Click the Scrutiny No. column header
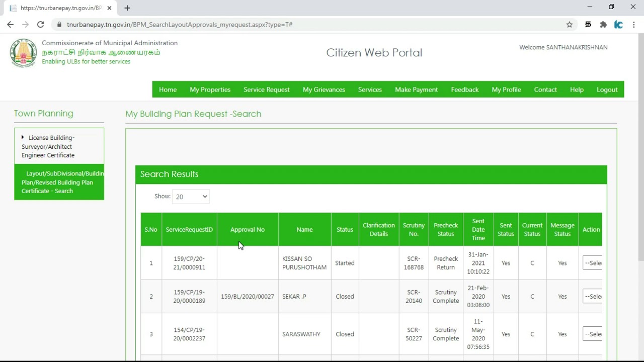Viewport: 644px width, 362px height. 414,229
